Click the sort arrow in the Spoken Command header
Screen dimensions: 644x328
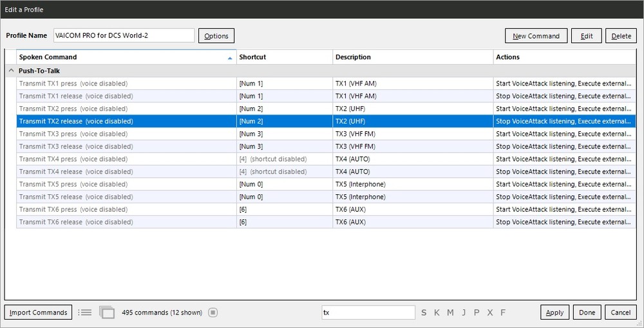pos(230,59)
